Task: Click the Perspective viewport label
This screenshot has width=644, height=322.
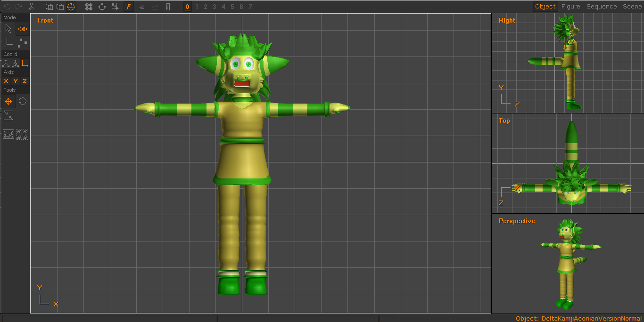Action: [x=517, y=221]
